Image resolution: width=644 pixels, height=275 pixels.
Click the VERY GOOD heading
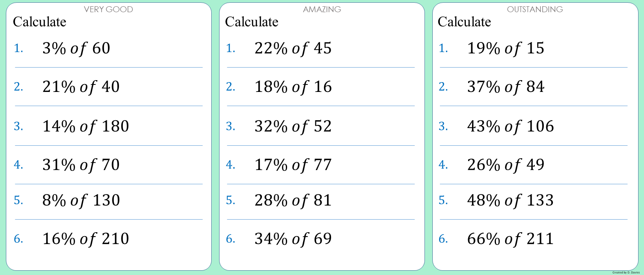[108, 9]
